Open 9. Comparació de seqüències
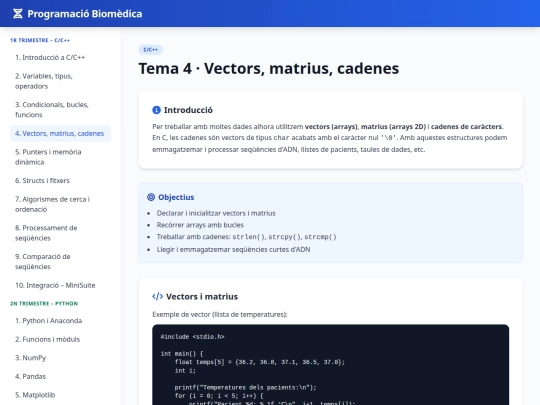Image resolution: width=540 pixels, height=405 pixels. [x=61, y=261]
